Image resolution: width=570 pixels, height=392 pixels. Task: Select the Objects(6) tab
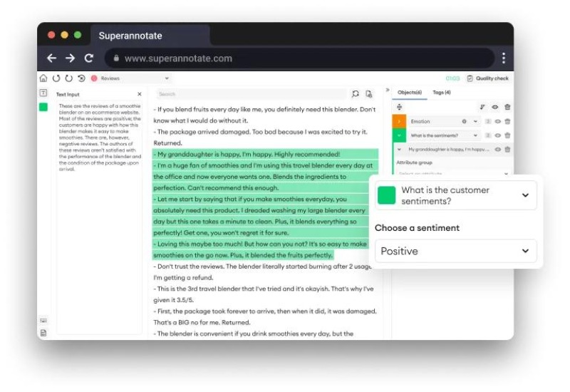[410, 93]
